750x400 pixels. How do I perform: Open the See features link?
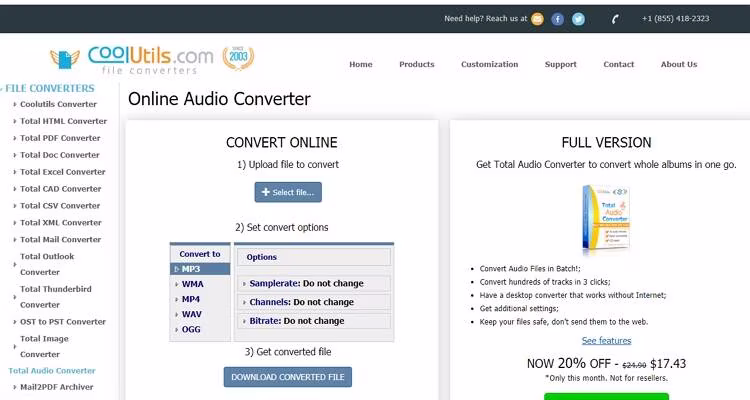pos(606,341)
